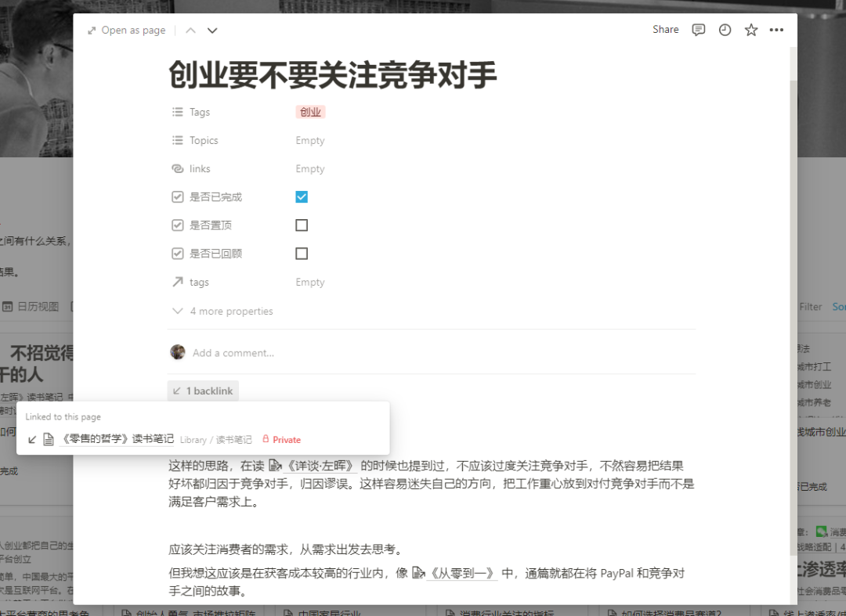Click the Add a comment field
The width and height of the screenshot is (846, 616).
point(233,352)
